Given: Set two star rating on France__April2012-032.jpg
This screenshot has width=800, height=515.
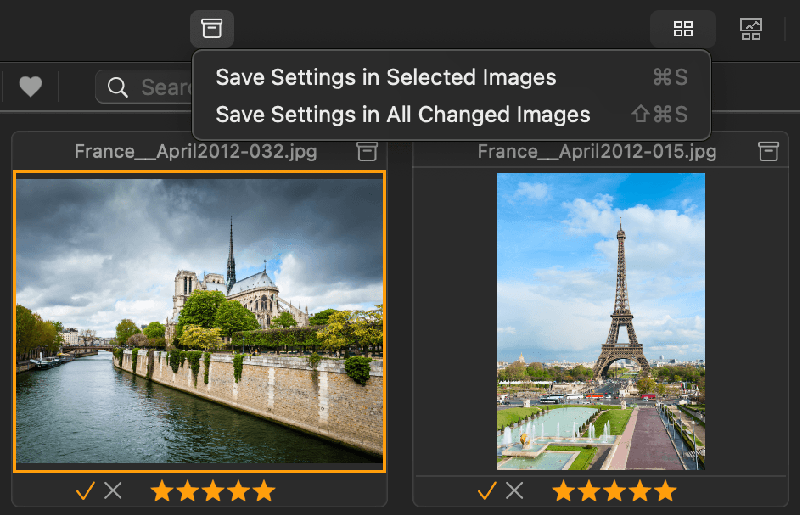Looking at the screenshot, I should coord(188,491).
